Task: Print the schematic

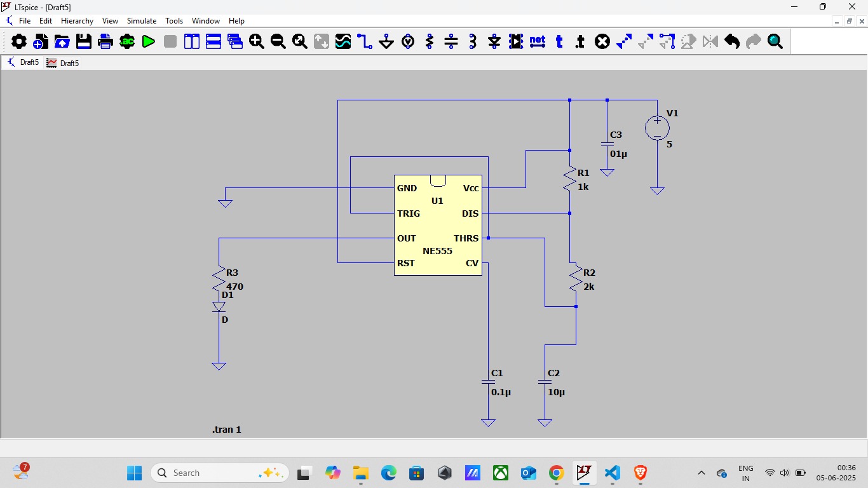Action: coord(105,42)
